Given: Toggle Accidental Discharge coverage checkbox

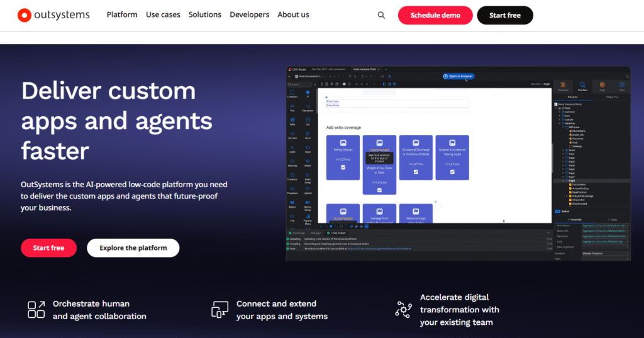Looking at the screenshot, I should 416,172.
